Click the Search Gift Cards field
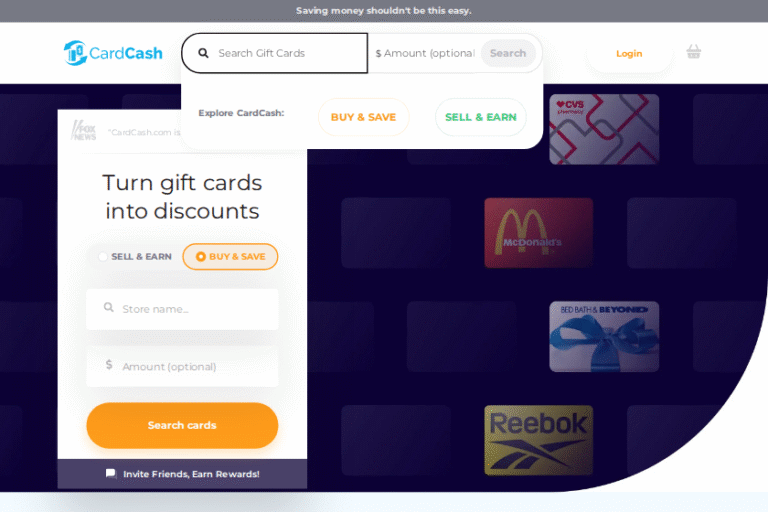The height and width of the screenshot is (512, 768). click(x=274, y=53)
